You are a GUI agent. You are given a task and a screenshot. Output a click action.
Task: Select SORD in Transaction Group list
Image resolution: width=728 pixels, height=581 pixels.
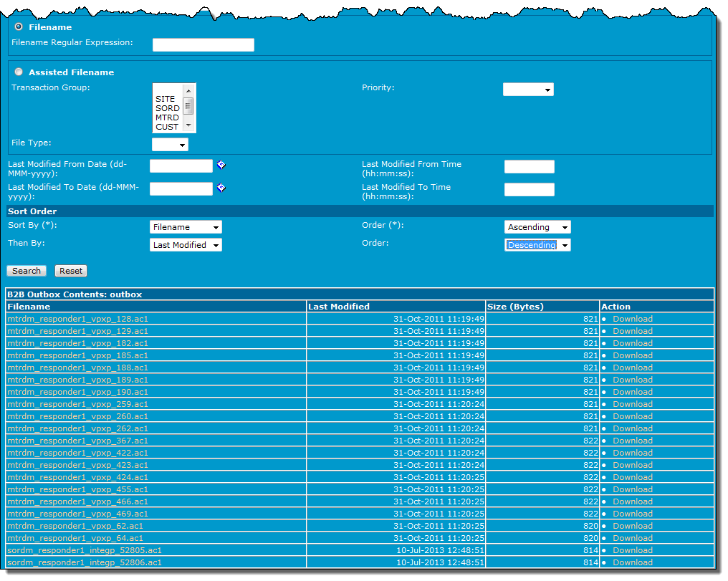[168, 108]
